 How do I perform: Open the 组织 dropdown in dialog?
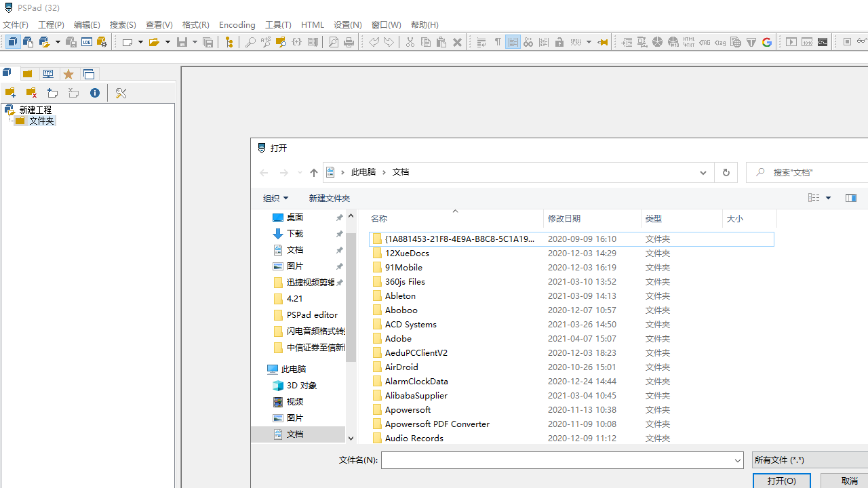275,198
